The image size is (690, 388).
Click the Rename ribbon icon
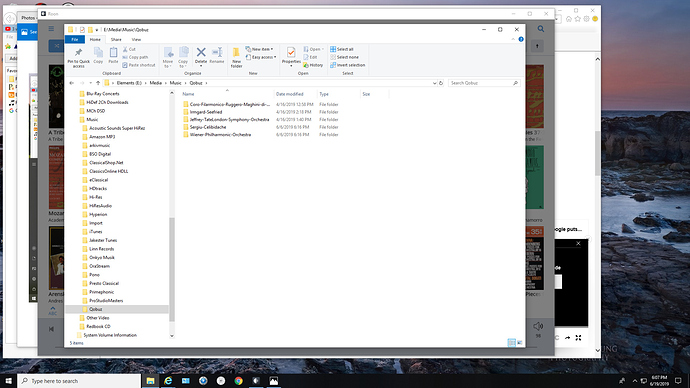pos(217,56)
